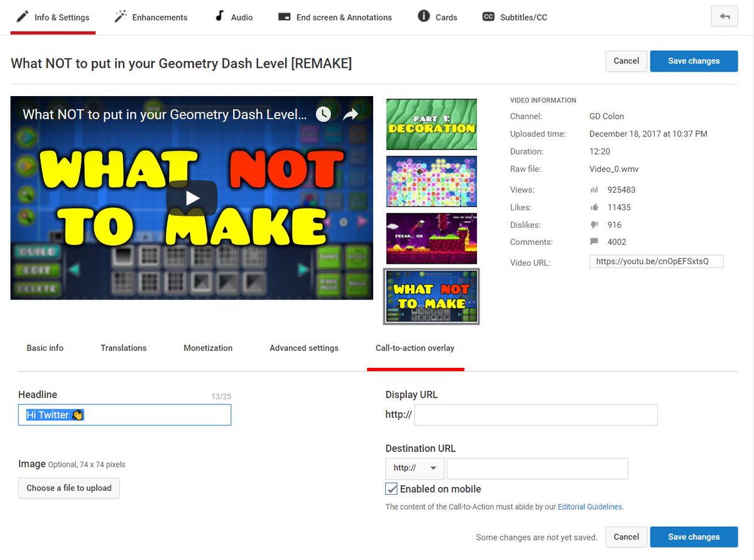Click the views bar chart icon
The image size is (754, 560).
pos(594,190)
